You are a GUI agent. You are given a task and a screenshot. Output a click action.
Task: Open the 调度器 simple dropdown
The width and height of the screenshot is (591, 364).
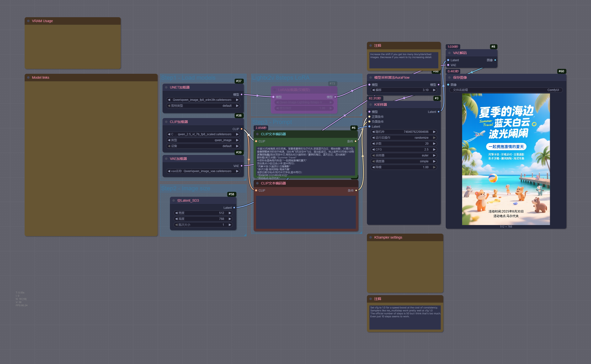404,161
